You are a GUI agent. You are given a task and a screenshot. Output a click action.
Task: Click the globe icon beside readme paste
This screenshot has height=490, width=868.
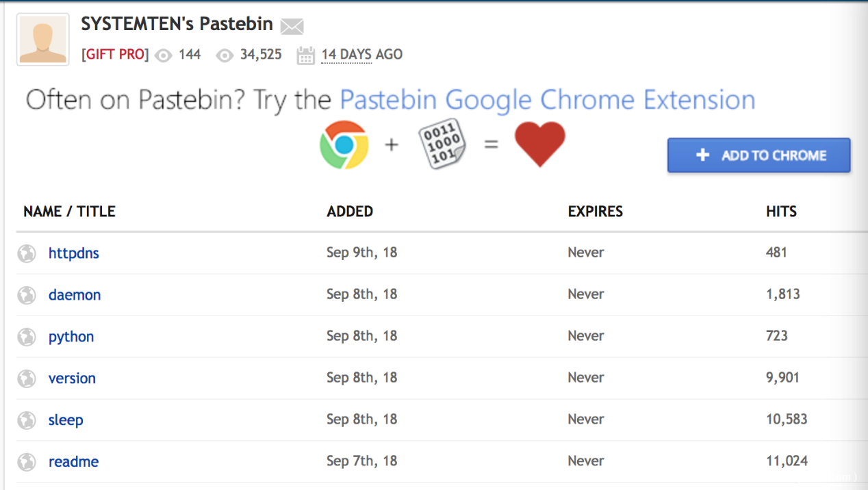point(27,462)
